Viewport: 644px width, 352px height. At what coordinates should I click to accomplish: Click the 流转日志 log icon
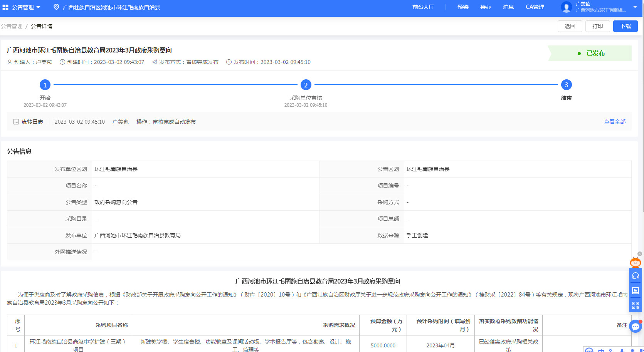click(x=16, y=122)
